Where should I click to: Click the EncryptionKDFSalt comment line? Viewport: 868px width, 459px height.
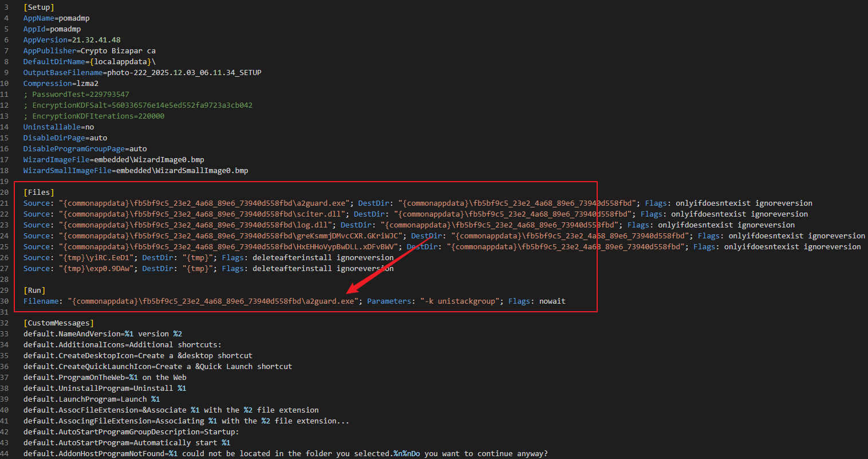137,105
